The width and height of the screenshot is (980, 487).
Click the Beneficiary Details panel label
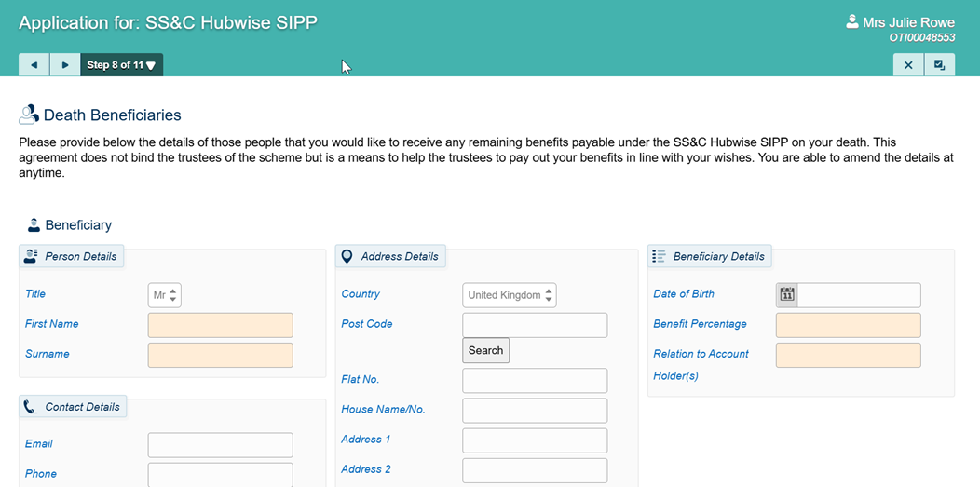pyautogui.click(x=719, y=256)
